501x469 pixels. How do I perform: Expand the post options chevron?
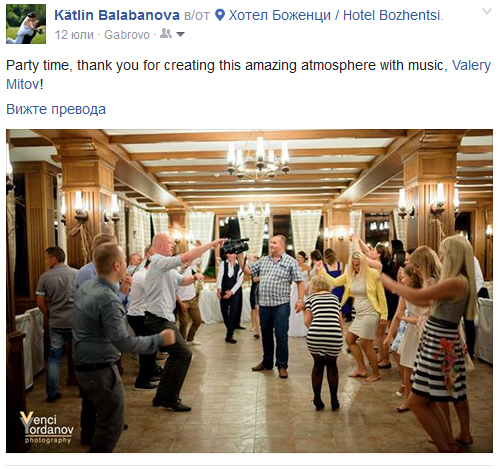click(487, 12)
